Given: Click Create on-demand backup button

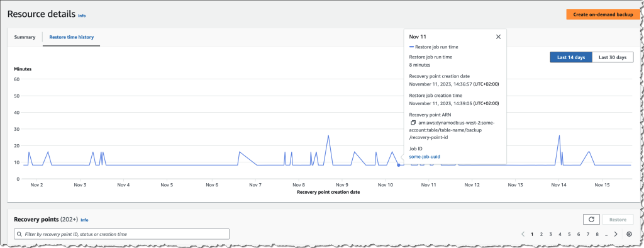Looking at the screenshot, I should pyautogui.click(x=602, y=14).
